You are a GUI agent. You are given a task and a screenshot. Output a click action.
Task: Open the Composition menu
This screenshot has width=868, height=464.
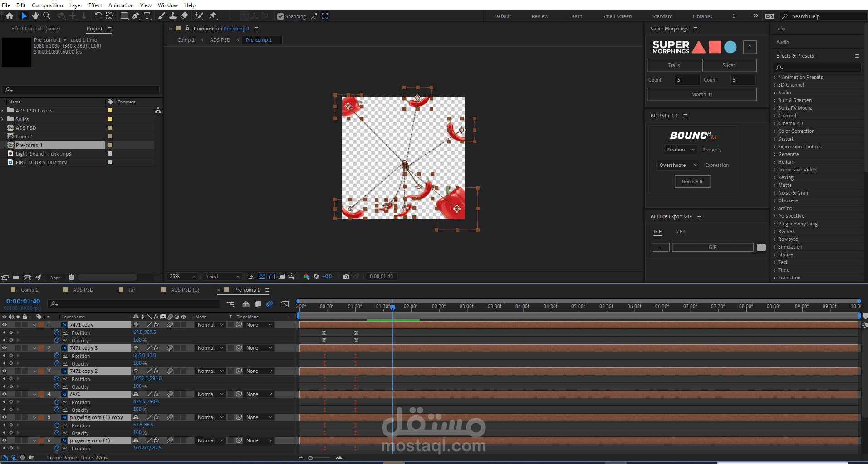[47, 5]
